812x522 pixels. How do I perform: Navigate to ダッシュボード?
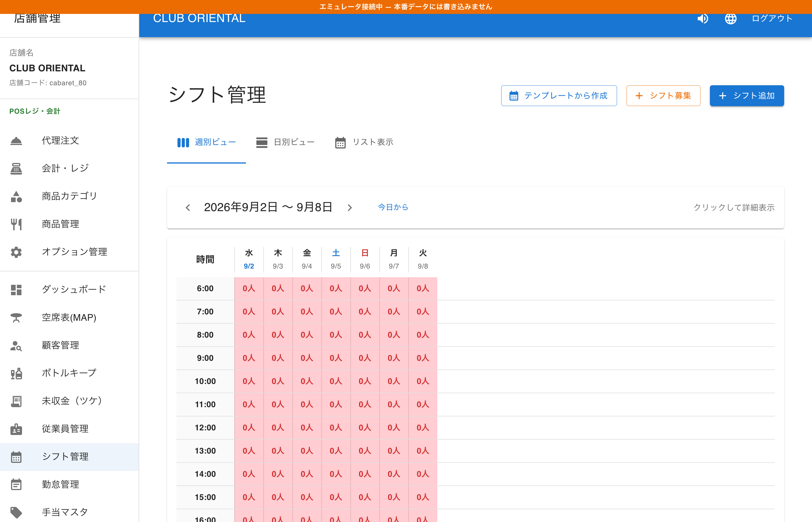pos(69,290)
